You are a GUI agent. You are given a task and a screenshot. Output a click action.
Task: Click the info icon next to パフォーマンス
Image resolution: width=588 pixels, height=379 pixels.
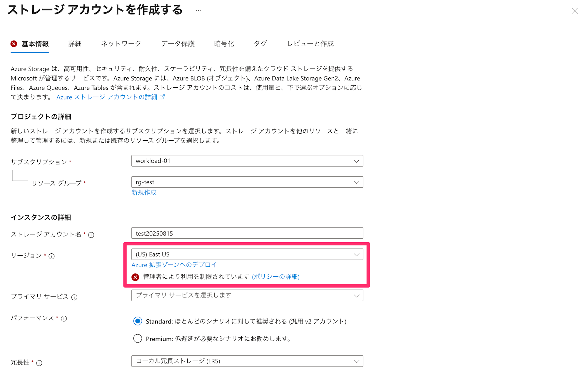pyautogui.click(x=64, y=318)
